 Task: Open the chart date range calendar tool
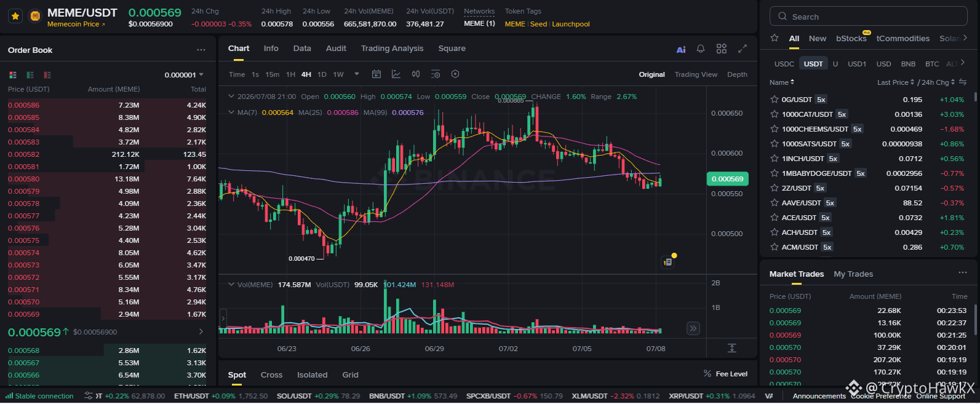click(x=376, y=74)
